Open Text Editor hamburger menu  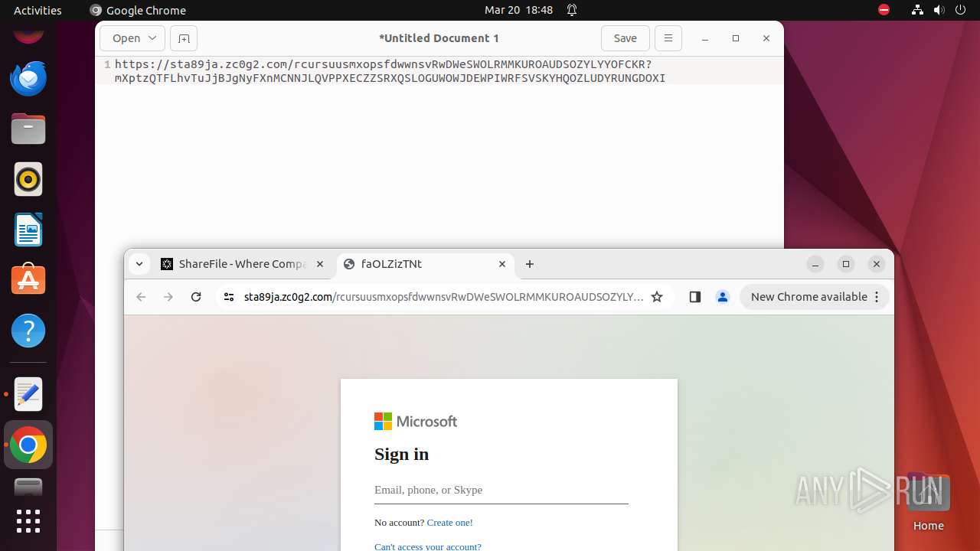point(668,38)
